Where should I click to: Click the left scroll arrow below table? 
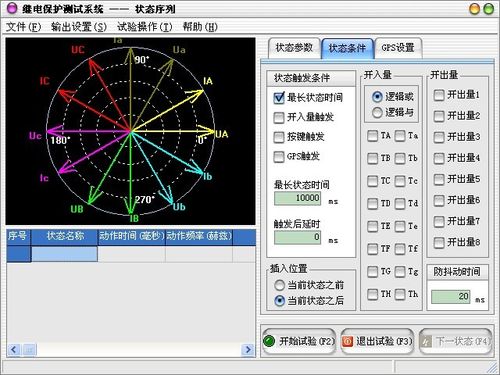click(14, 350)
